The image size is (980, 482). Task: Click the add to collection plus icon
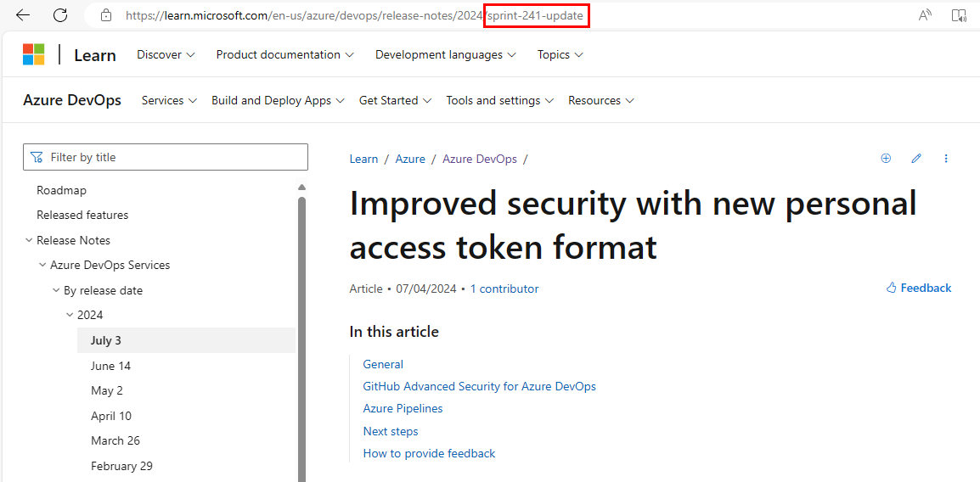886,159
